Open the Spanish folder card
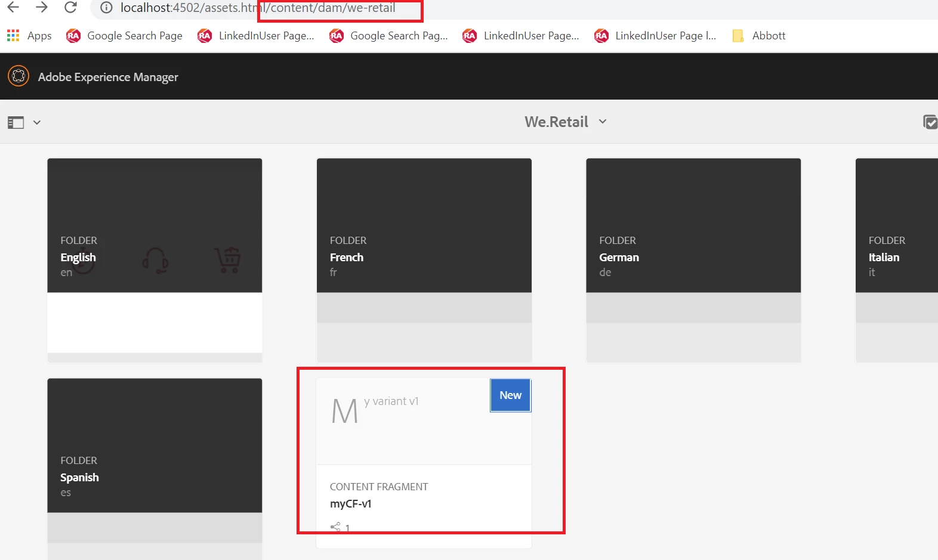 coord(155,469)
